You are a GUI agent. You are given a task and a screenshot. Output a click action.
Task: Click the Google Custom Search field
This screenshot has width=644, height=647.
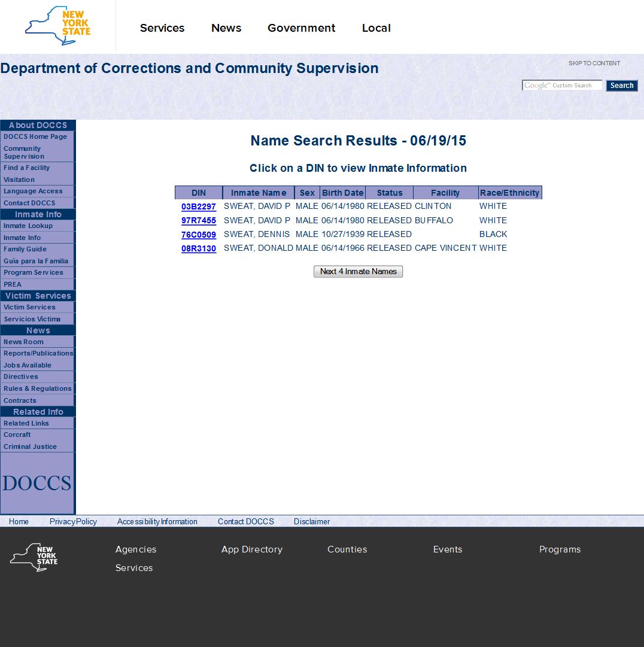tap(561, 86)
